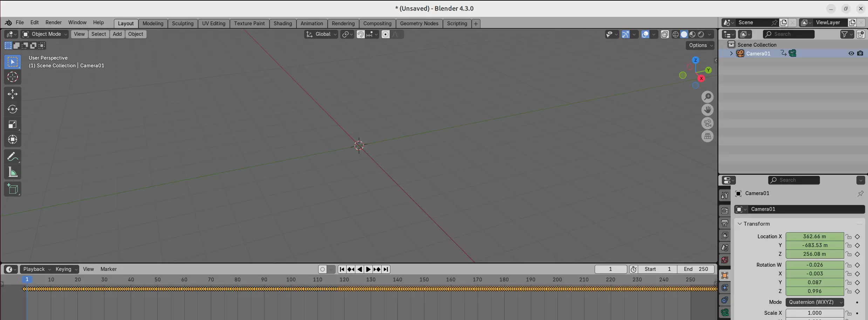Select the Add Cube tool

coord(13,189)
